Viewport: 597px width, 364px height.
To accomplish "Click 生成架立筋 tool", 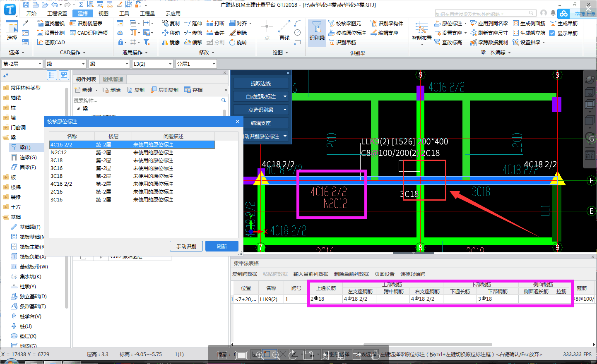I will [x=529, y=33].
